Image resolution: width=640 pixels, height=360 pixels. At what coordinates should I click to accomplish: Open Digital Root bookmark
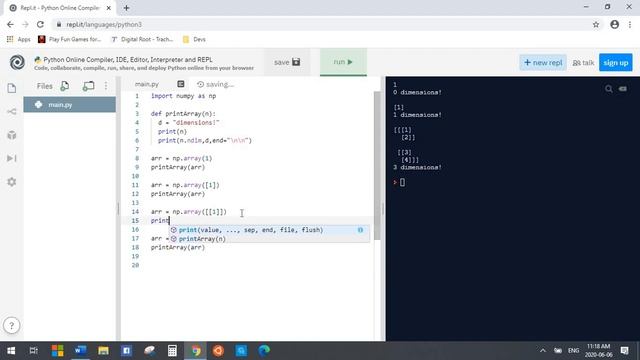click(142, 39)
